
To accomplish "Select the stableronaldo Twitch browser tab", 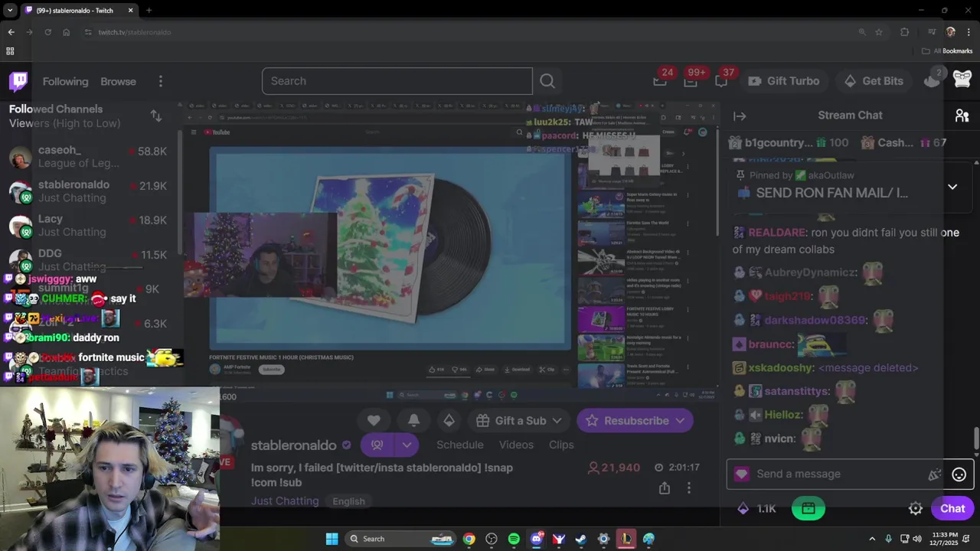I will coord(79,10).
